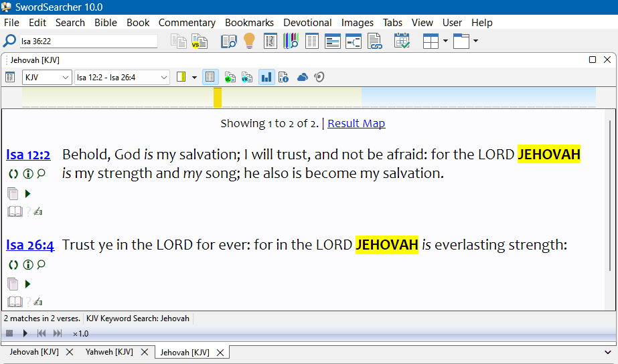Click the word cloud icon
The height and width of the screenshot is (364, 618).
click(302, 77)
